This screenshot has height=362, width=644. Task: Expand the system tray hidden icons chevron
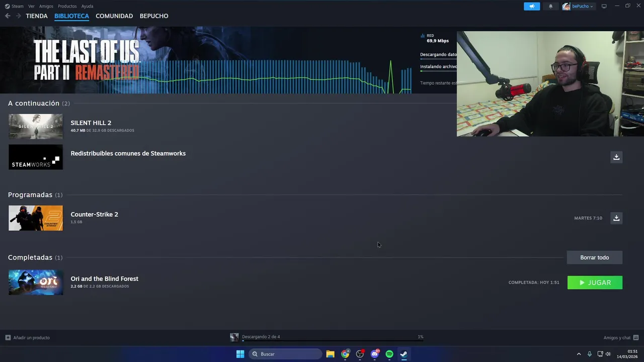click(579, 354)
